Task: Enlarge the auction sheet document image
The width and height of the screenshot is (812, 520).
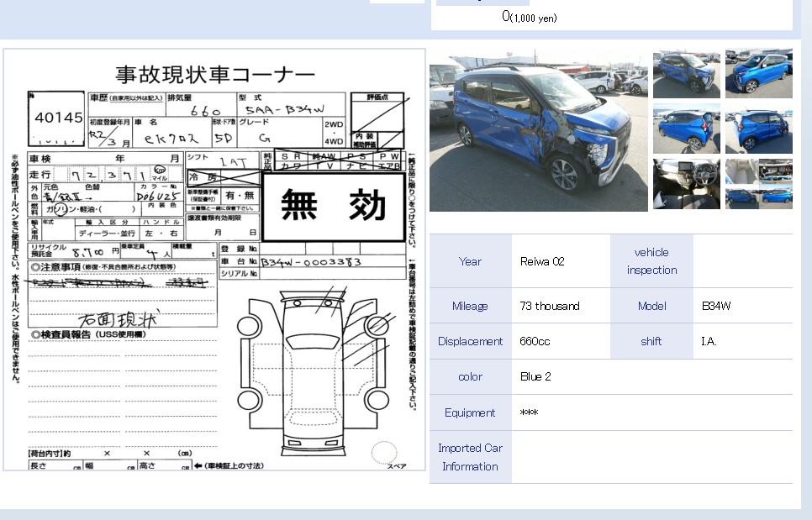Action: click(x=214, y=269)
